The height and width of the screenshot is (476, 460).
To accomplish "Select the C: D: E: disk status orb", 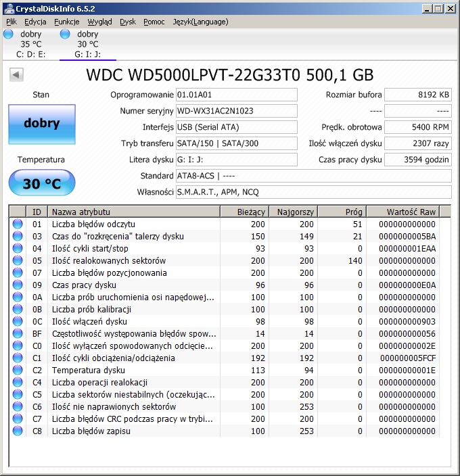I will pyautogui.click(x=8, y=34).
